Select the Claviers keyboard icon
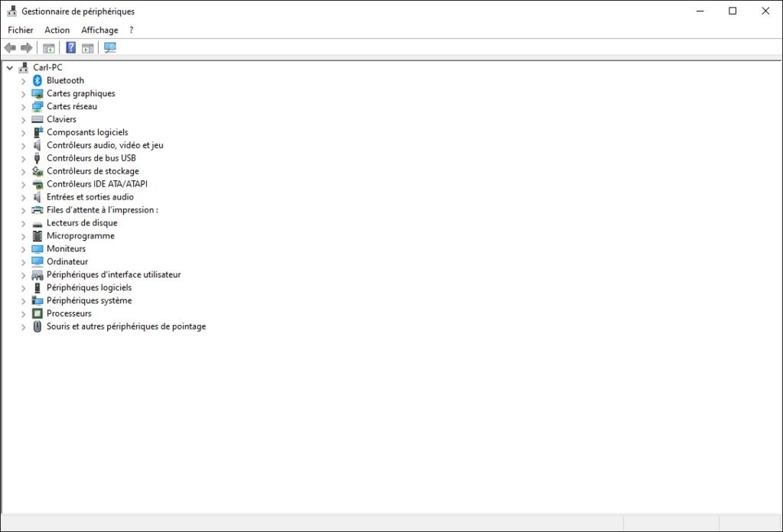Viewport: 783px width, 532px height. (37, 119)
